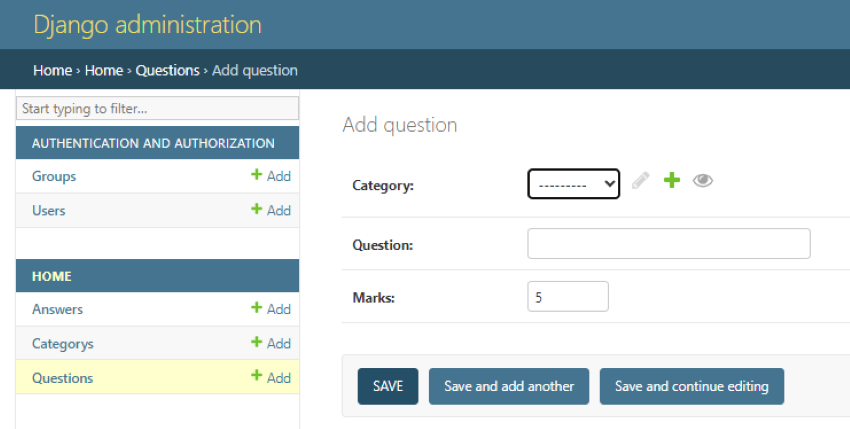Click the green plus Add beside Users

pyautogui.click(x=271, y=210)
